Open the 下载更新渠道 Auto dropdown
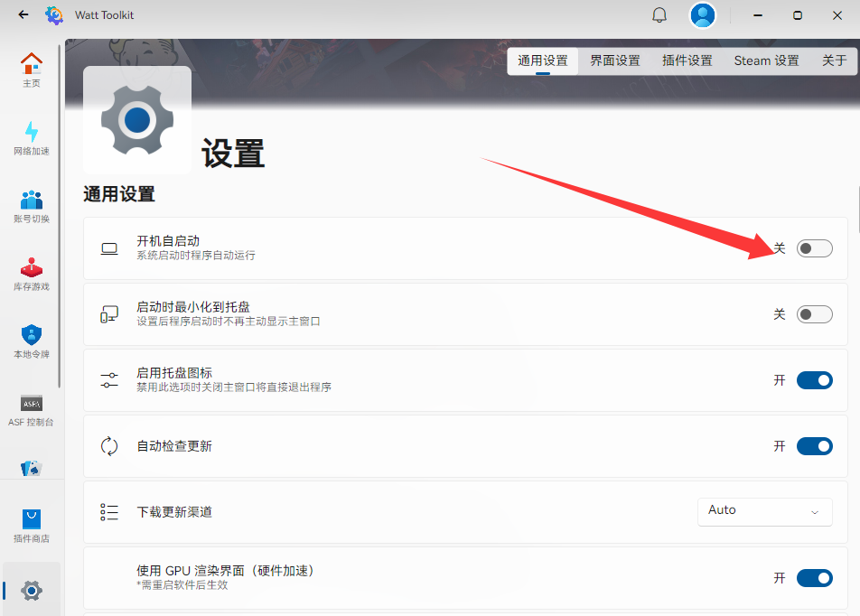The width and height of the screenshot is (860, 616). [764, 511]
